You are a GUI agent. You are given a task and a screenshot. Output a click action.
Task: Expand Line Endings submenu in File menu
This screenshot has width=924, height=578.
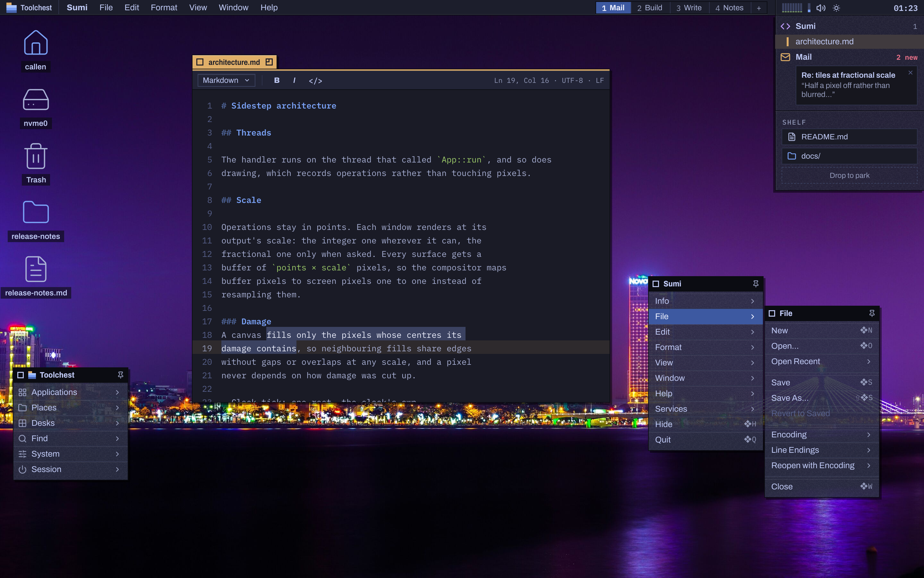tap(822, 450)
